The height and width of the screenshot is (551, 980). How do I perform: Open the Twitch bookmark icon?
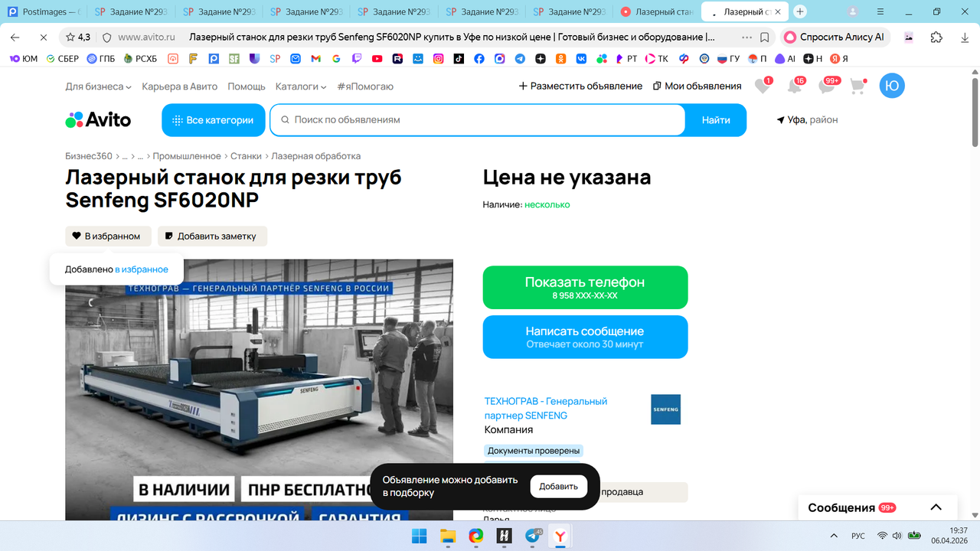click(x=358, y=58)
